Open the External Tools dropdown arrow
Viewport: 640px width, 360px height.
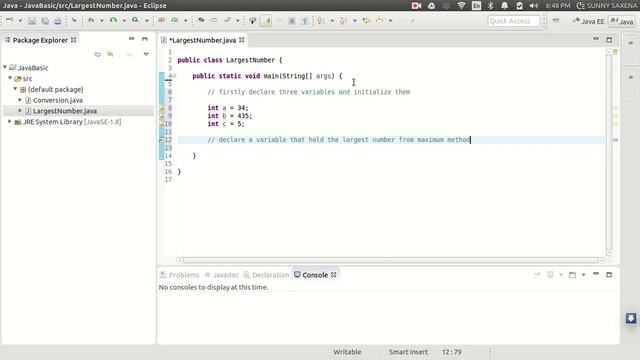point(147,20)
